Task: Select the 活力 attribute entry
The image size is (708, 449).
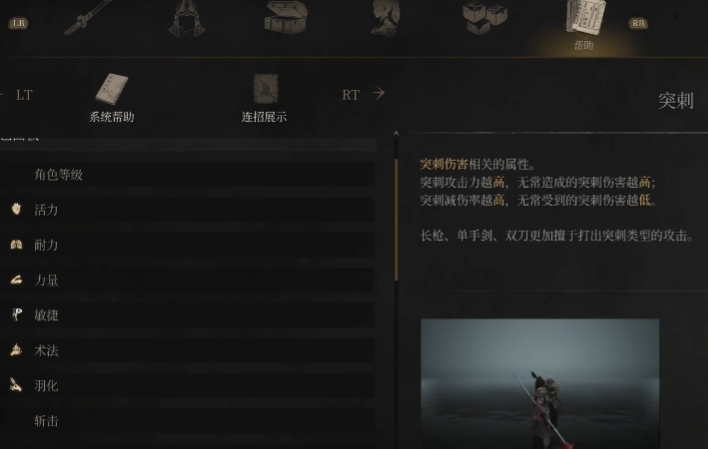Action: point(187,210)
